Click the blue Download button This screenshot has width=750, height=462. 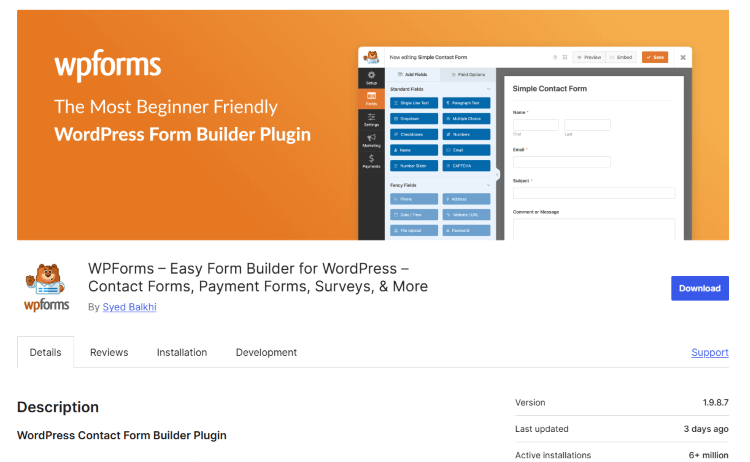pos(699,288)
